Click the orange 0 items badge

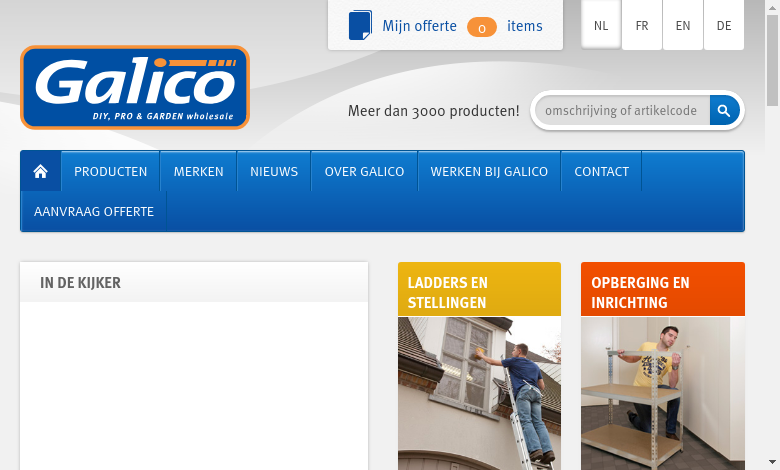click(482, 27)
